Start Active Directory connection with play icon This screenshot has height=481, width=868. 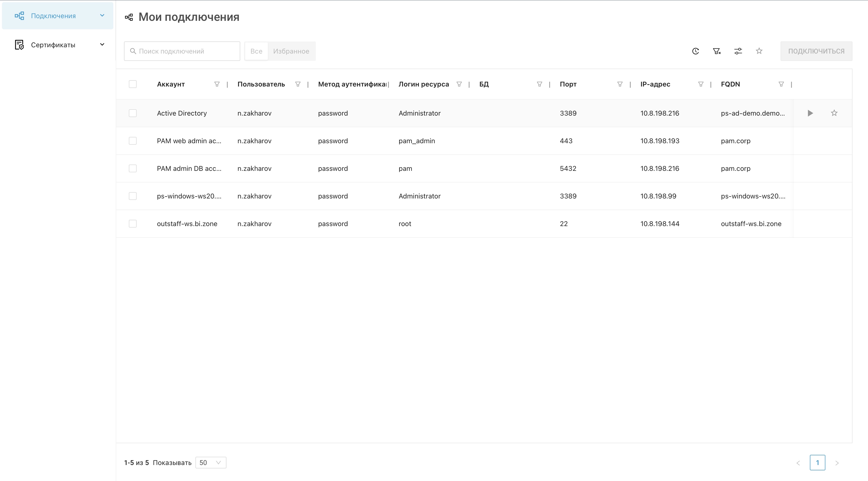810,113
